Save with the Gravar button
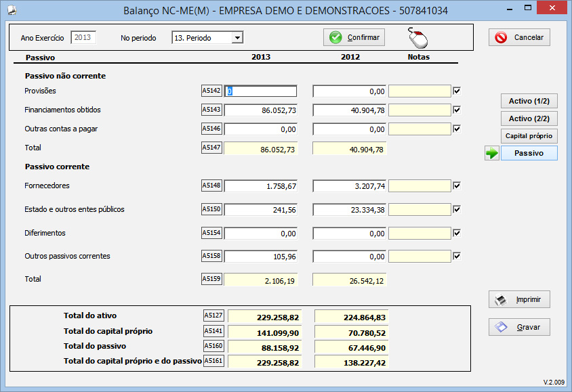This screenshot has height=392, width=572. [x=519, y=327]
